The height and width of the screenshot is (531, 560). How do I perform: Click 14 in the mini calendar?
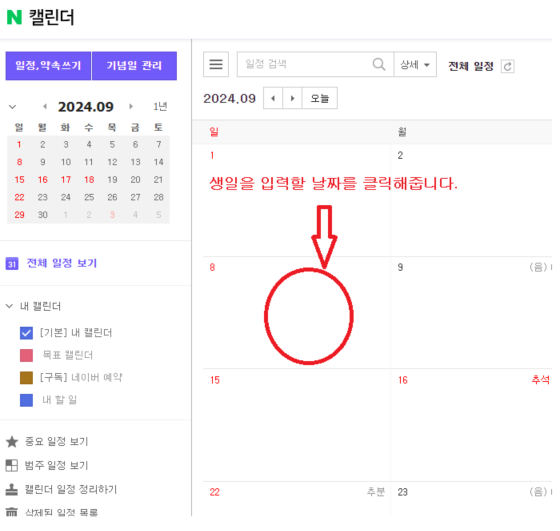point(159,162)
